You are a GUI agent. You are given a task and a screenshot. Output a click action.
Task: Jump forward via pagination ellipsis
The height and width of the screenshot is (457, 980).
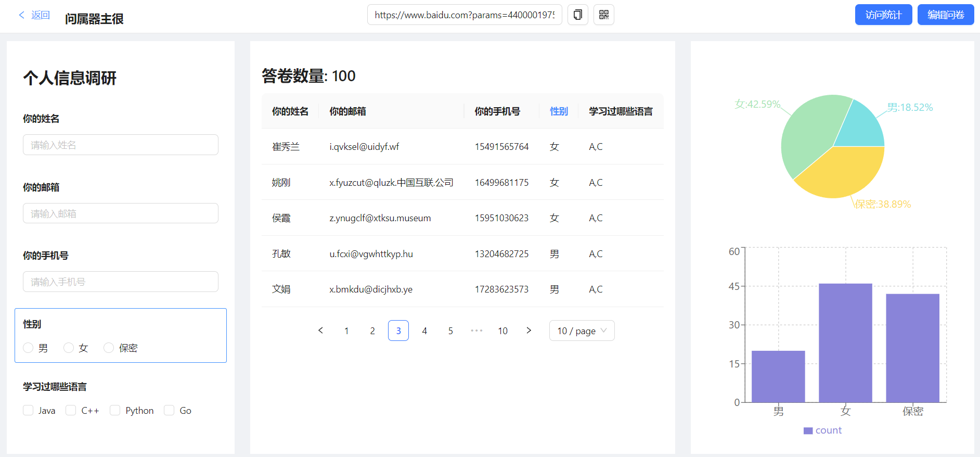pyautogui.click(x=476, y=331)
